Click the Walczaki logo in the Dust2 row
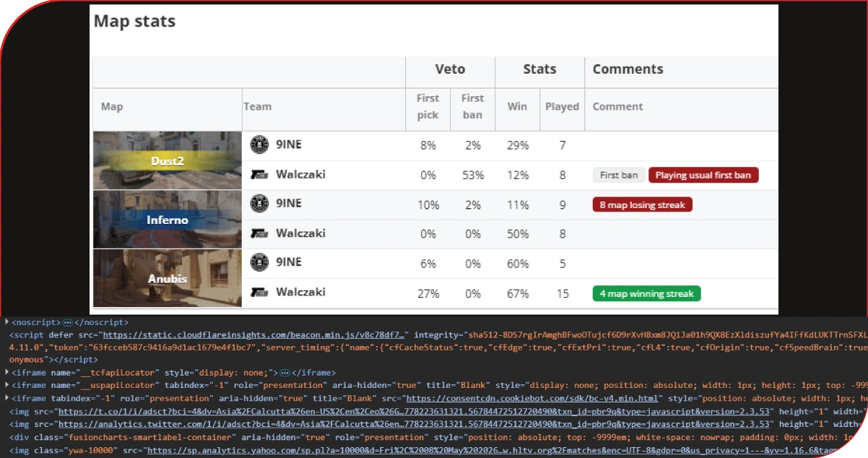This screenshot has height=458, width=868. (x=259, y=175)
